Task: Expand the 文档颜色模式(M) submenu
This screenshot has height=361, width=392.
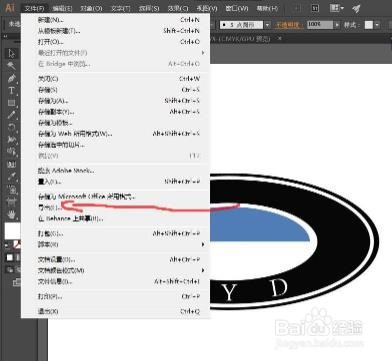Action: coord(115,270)
